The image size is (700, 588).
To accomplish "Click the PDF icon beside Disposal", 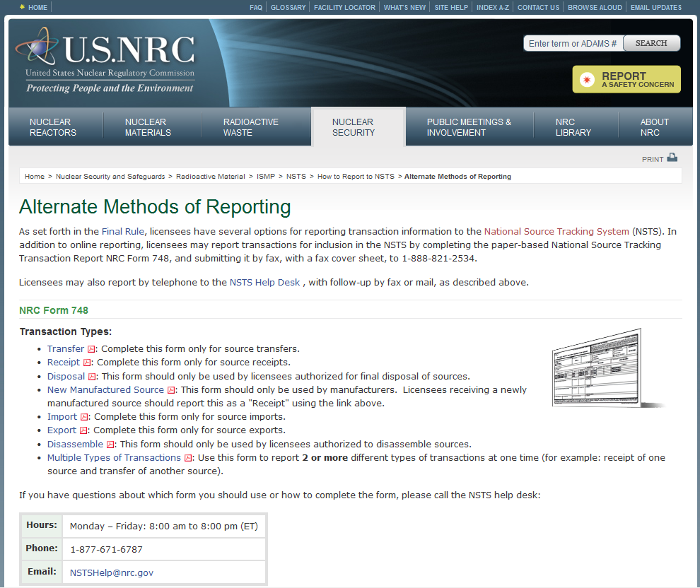I will pos(92,377).
